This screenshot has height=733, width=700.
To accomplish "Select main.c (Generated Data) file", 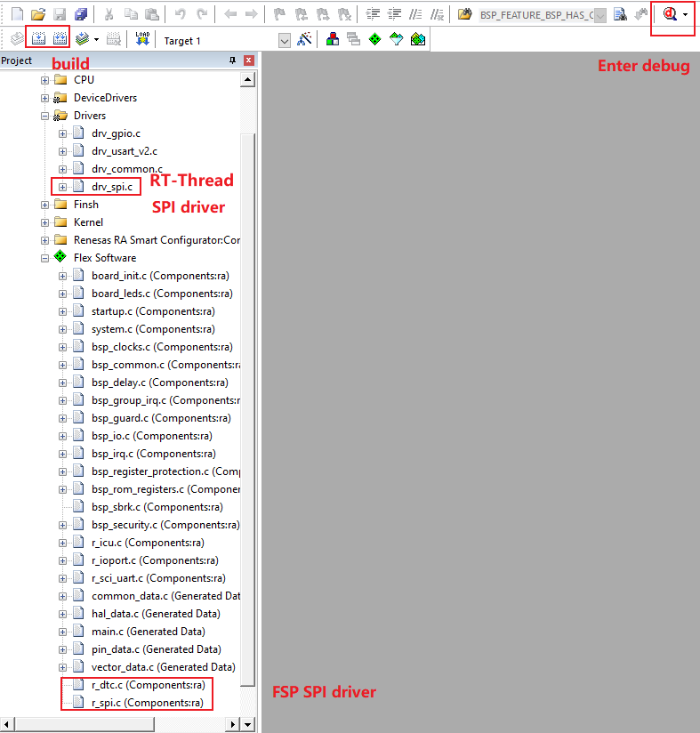I will click(148, 632).
